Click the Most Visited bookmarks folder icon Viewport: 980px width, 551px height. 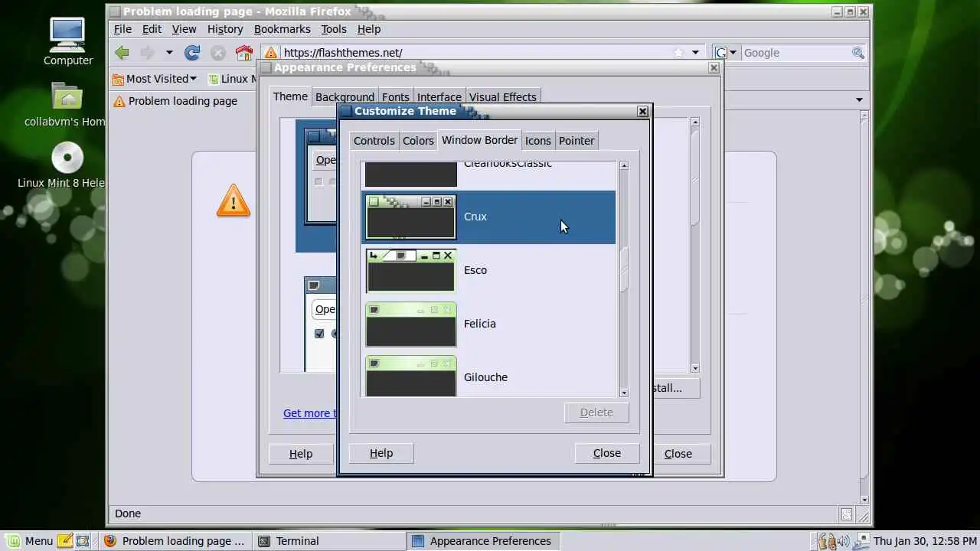tap(118, 79)
